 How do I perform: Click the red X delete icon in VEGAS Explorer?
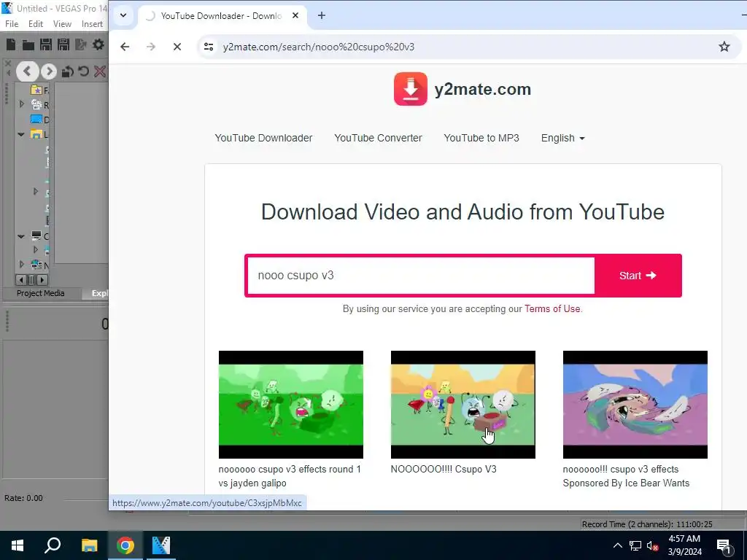pyautogui.click(x=99, y=71)
